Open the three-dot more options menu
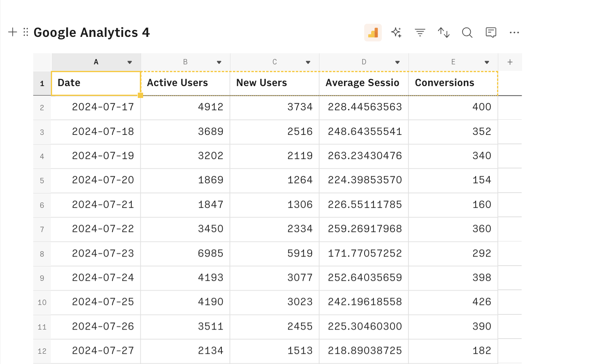The height and width of the screenshot is (364, 593). click(514, 32)
